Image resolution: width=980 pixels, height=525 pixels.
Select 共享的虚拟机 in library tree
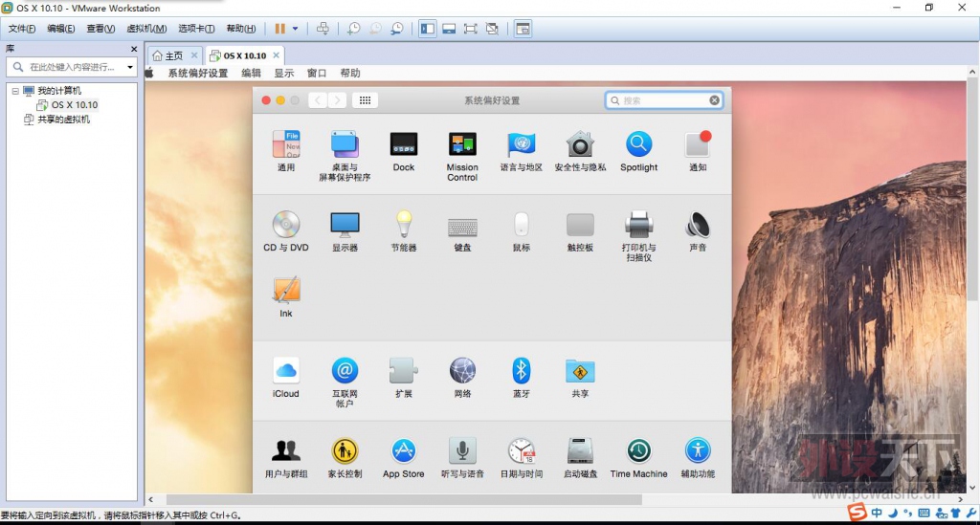coord(64,120)
